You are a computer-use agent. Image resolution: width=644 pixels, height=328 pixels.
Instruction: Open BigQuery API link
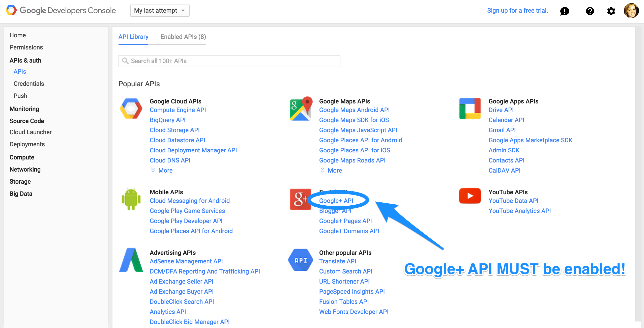coord(168,120)
